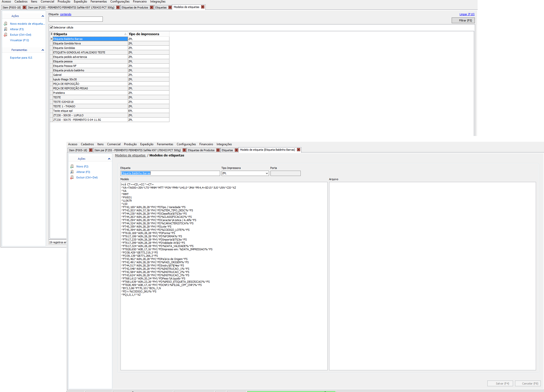Click the Novo modelo de etiqueta icon

(5, 24)
